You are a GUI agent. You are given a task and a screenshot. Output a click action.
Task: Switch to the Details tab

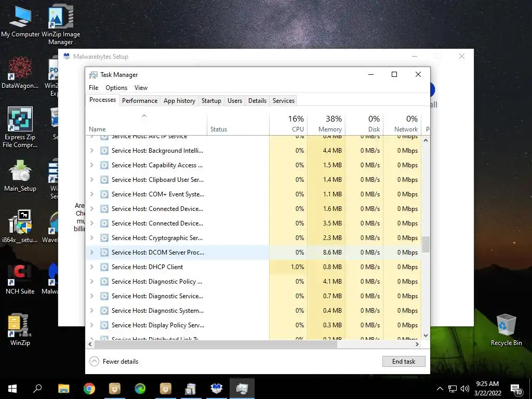click(257, 101)
